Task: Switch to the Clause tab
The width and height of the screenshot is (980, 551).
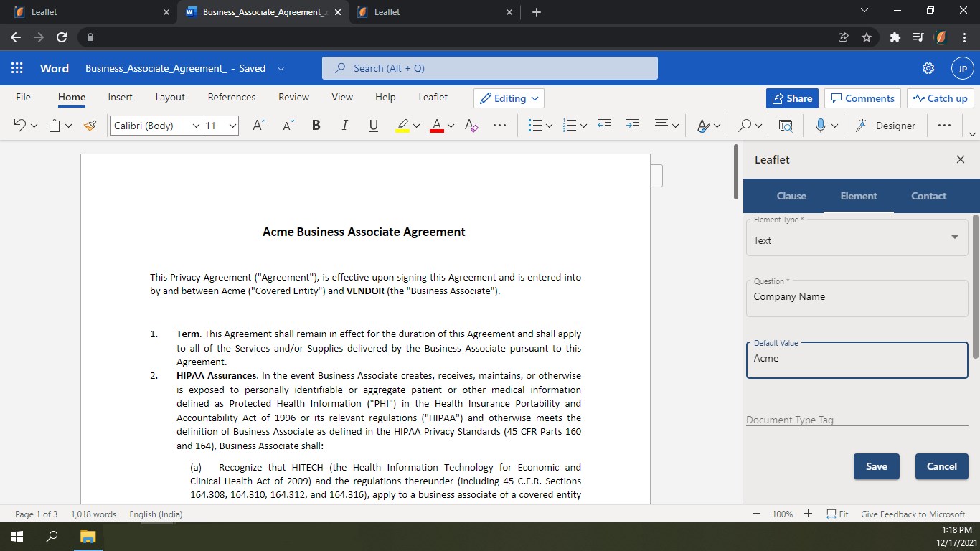Action: click(791, 196)
